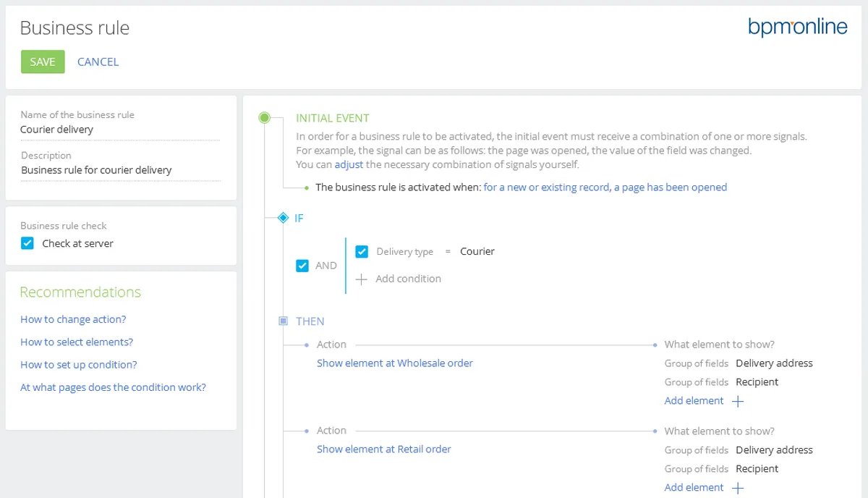This screenshot has width=868, height=498.
Task: Toggle the Check at server checkbox
Action: (27, 243)
